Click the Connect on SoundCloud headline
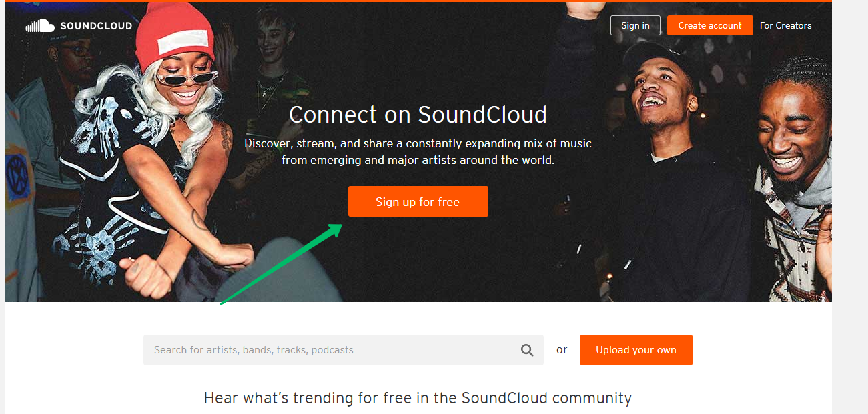The image size is (868, 414). 418,115
